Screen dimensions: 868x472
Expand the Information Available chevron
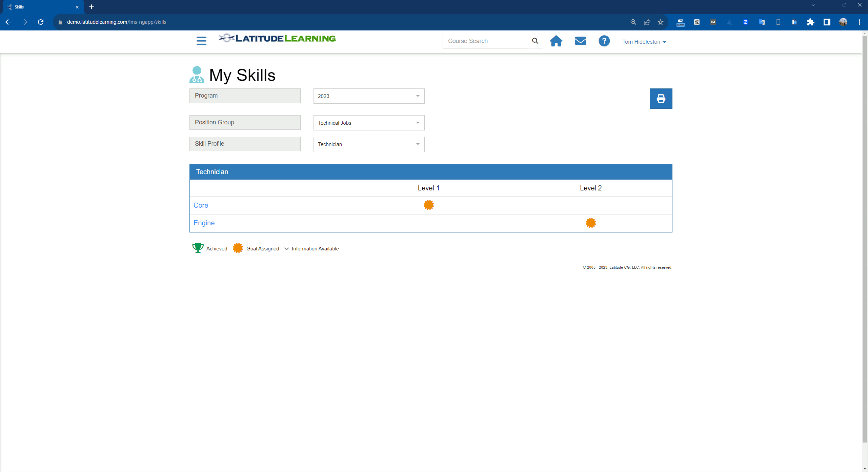click(x=286, y=248)
